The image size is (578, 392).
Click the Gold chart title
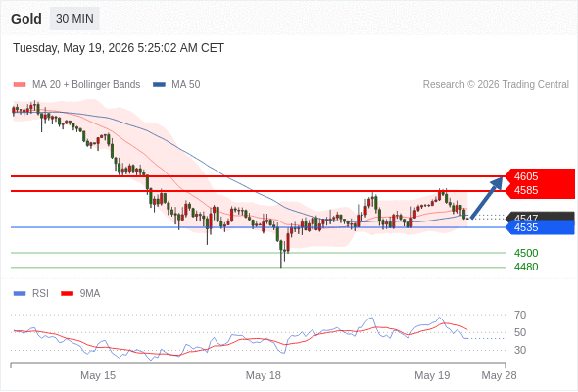(26, 19)
